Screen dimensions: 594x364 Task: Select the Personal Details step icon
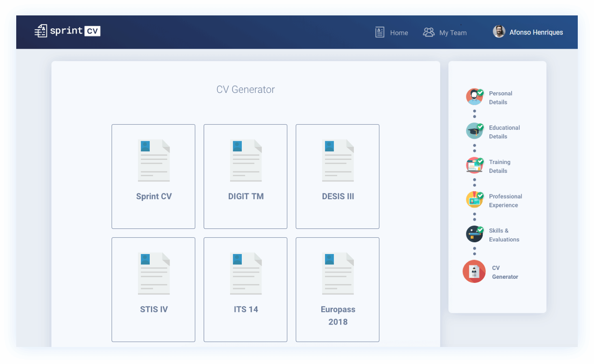pos(474,96)
